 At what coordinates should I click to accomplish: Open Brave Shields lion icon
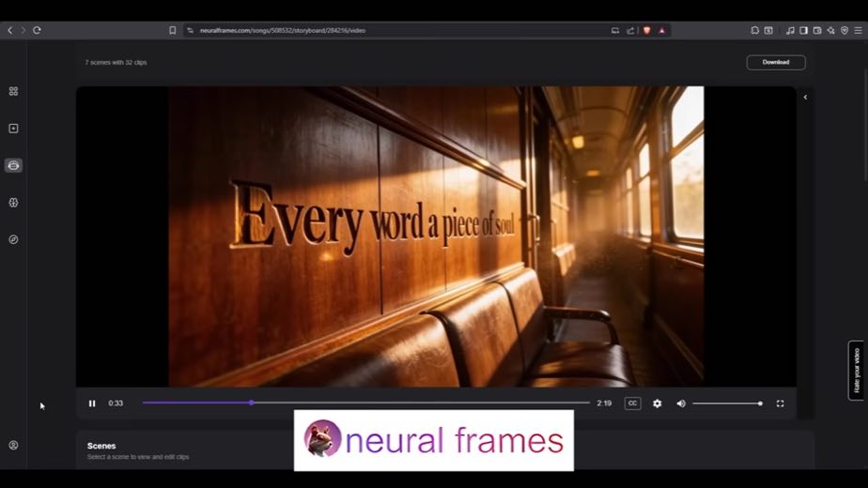tap(646, 30)
